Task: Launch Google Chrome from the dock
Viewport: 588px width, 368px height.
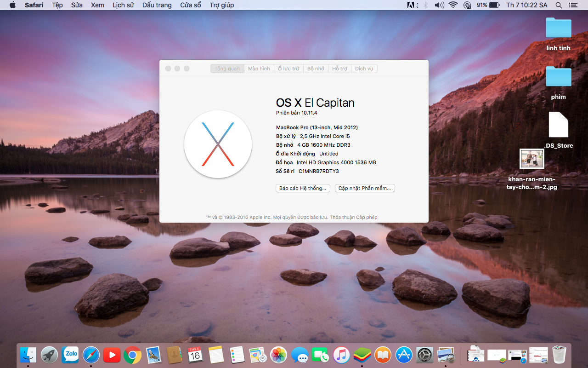Action: (132, 355)
